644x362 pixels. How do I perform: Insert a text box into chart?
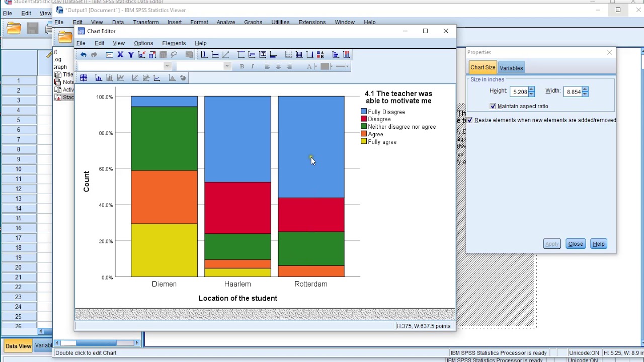pyautogui.click(x=263, y=54)
